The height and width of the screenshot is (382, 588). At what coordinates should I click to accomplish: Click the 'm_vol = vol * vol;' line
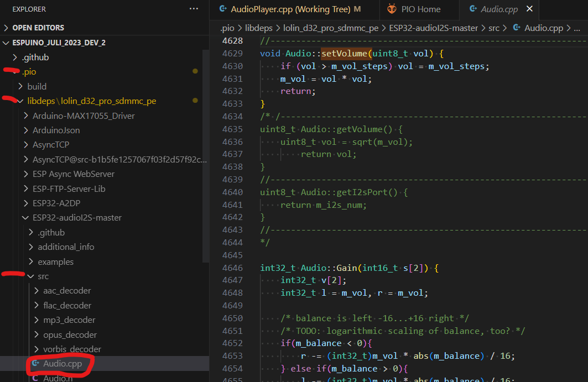click(326, 79)
